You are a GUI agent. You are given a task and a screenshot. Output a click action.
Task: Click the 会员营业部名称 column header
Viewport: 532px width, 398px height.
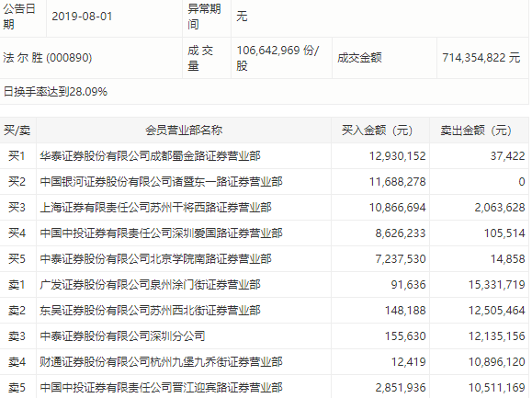[x=184, y=131]
